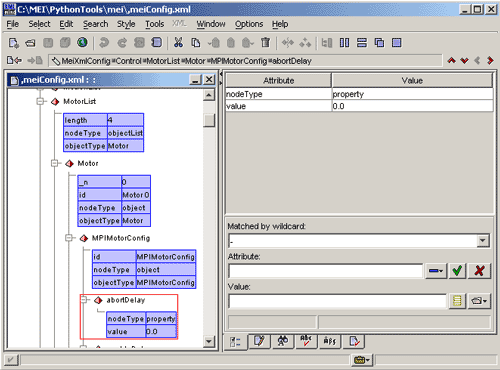Screen dimensions: 500x370
Task: Arrange windows side by side icon
Action: (x=344, y=43)
